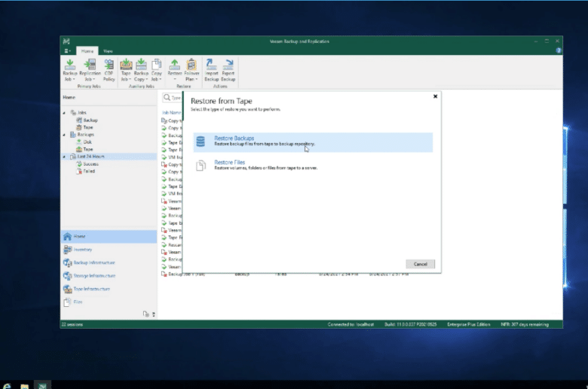
Task: Click the Veeam taskbar icon
Action: point(42,385)
